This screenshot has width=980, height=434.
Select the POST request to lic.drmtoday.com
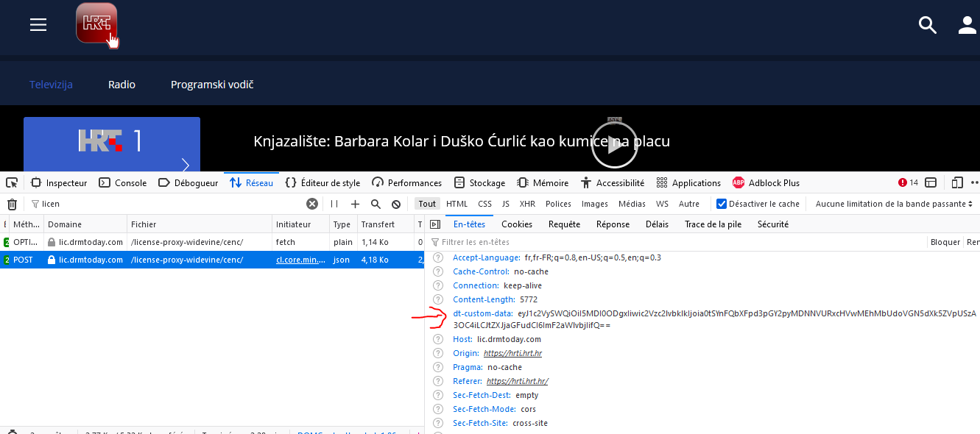212,260
